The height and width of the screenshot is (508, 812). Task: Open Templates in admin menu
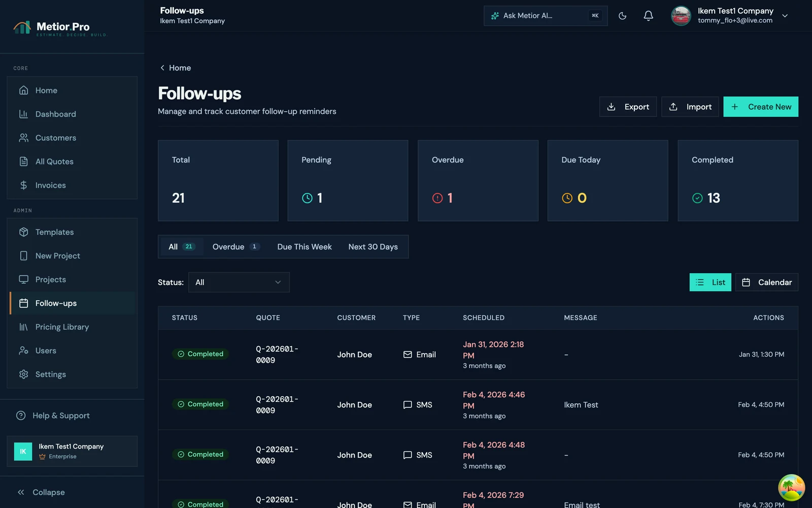pos(72,232)
